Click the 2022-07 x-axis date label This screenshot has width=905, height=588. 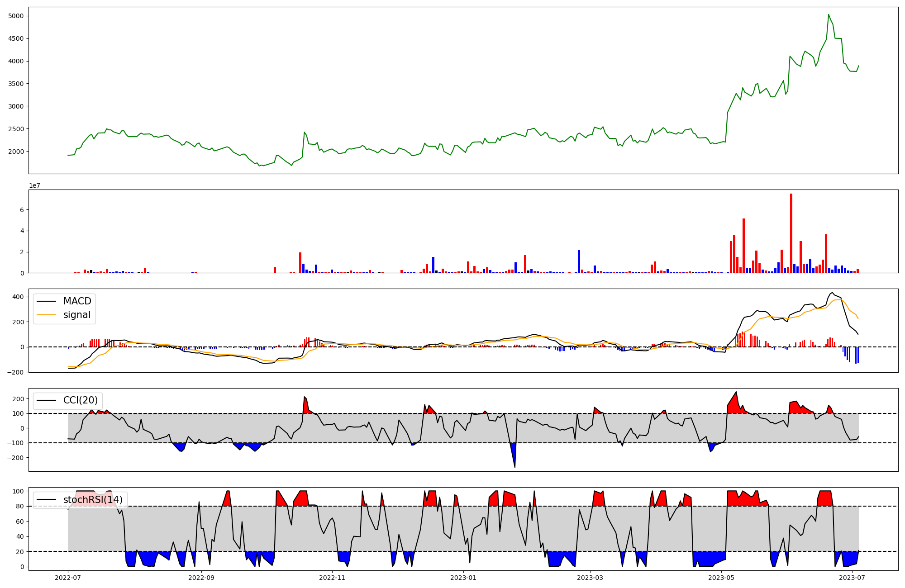click(68, 578)
